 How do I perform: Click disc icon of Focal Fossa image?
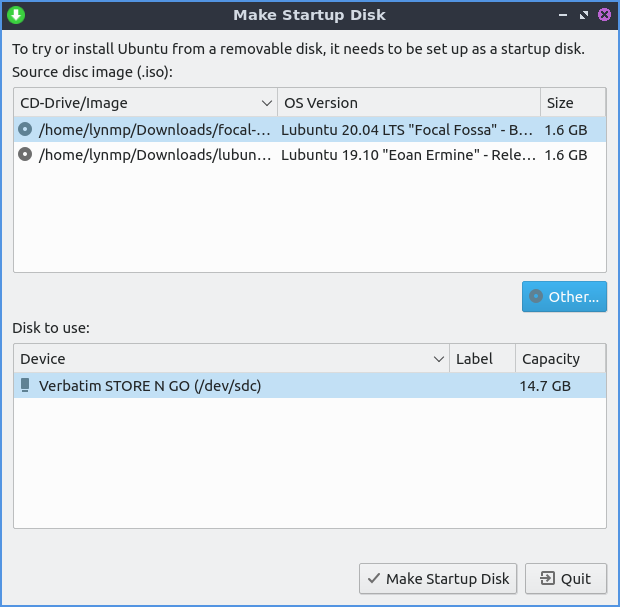coord(26,129)
